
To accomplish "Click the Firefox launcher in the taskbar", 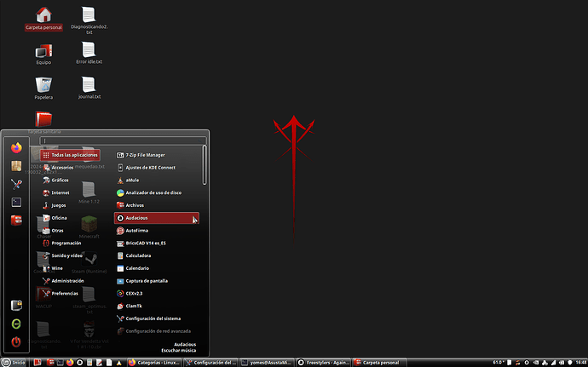I will pyautogui.click(x=70, y=363).
